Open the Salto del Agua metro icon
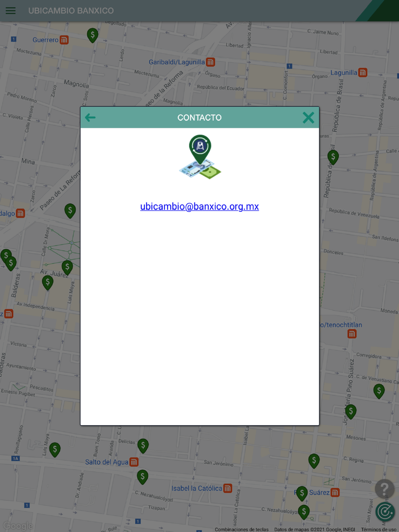The height and width of the screenshot is (532, 399). coord(134,462)
